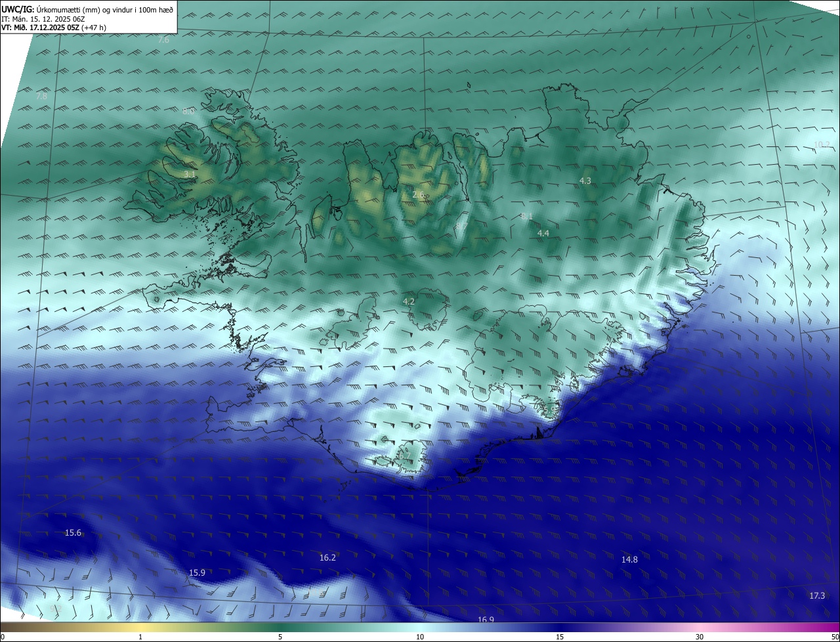Click the 15.6 value label
The image size is (840, 642).
coord(73,532)
